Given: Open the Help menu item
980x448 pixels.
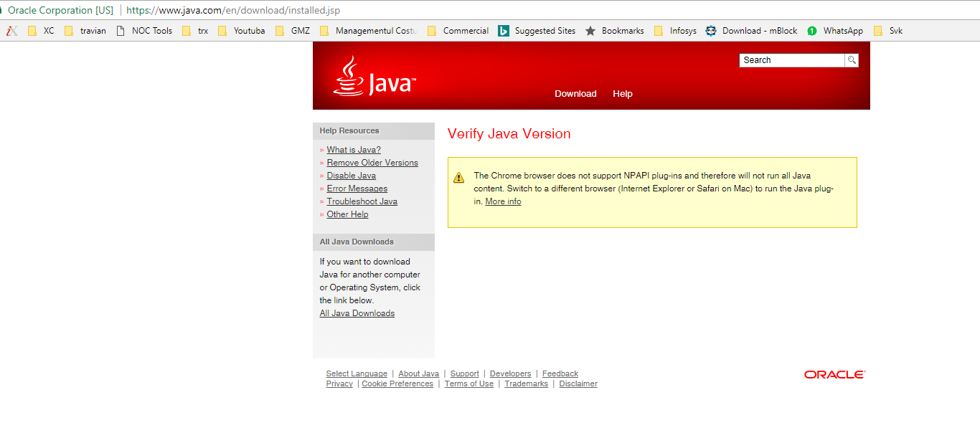Looking at the screenshot, I should coord(622,94).
